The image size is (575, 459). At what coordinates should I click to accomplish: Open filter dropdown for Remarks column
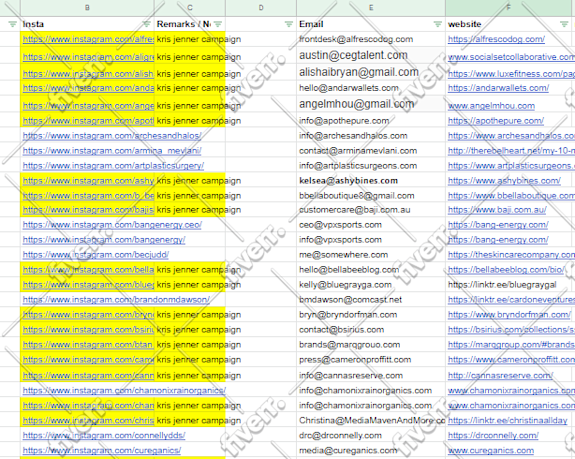(x=218, y=24)
